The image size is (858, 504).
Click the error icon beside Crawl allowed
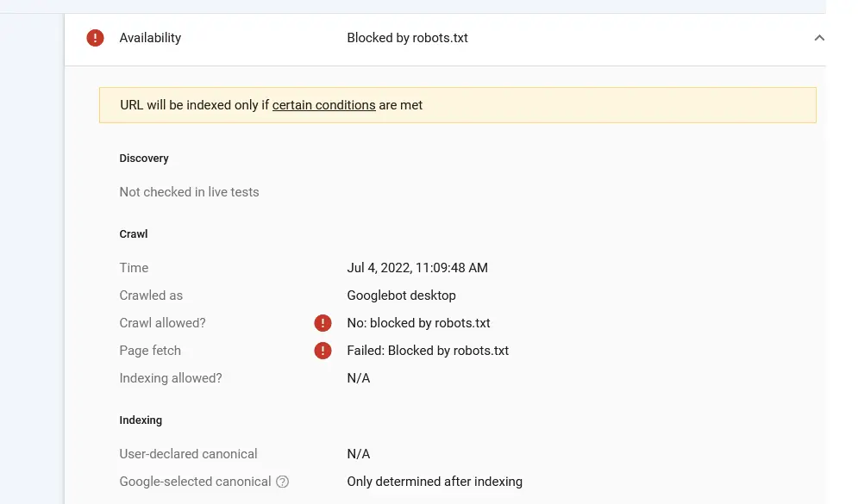tap(323, 323)
